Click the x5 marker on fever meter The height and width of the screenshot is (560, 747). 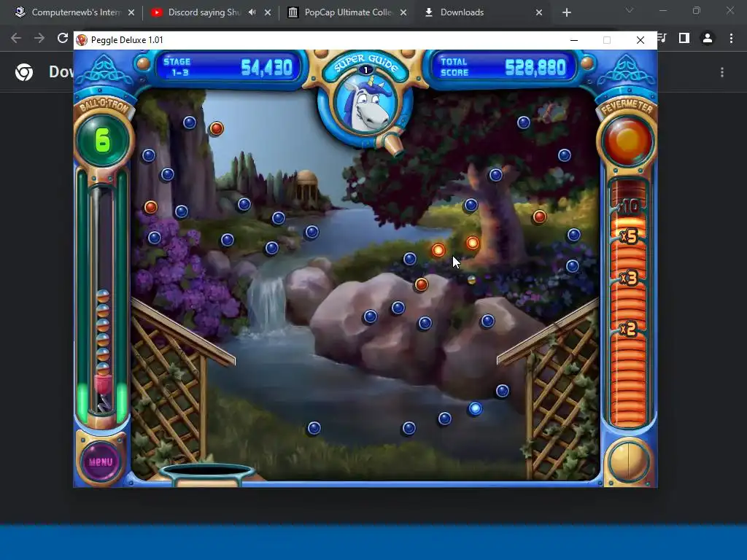[629, 237]
